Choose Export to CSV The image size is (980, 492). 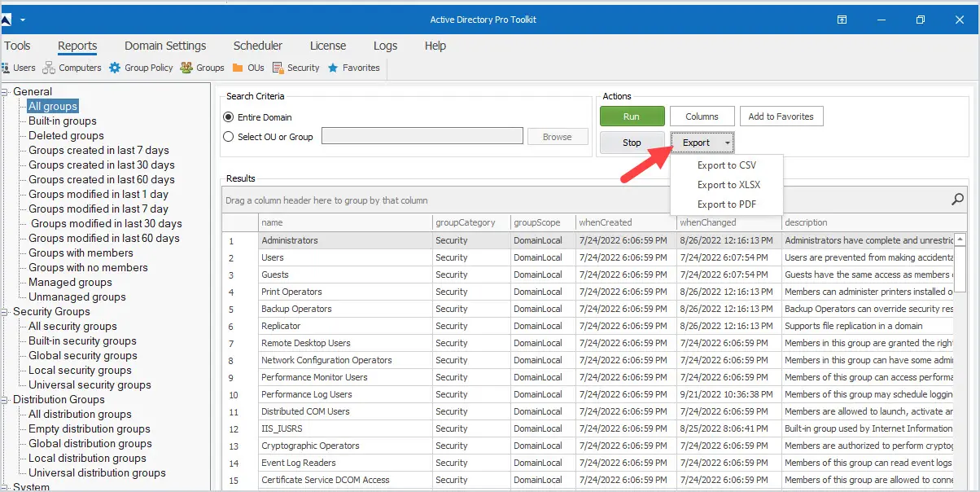727,165
